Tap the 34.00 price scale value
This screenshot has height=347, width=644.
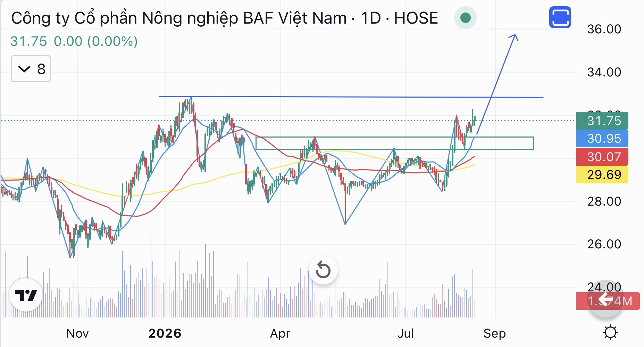(x=604, y=72)
